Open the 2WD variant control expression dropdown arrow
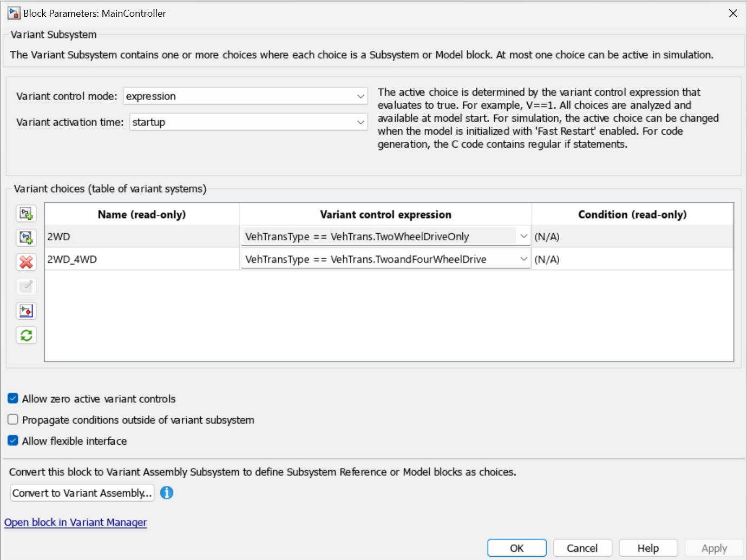The width and height of the screenshot is (747, 560). click(523, 236)
